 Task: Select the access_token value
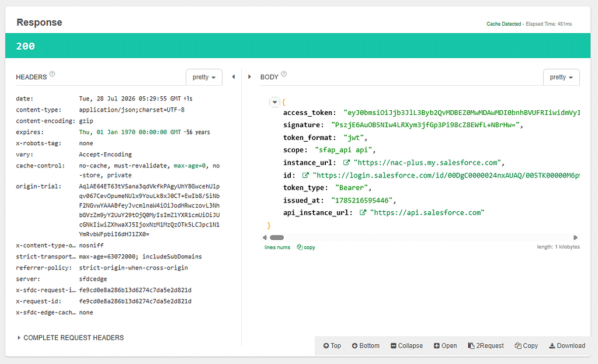tap(461, 113)
